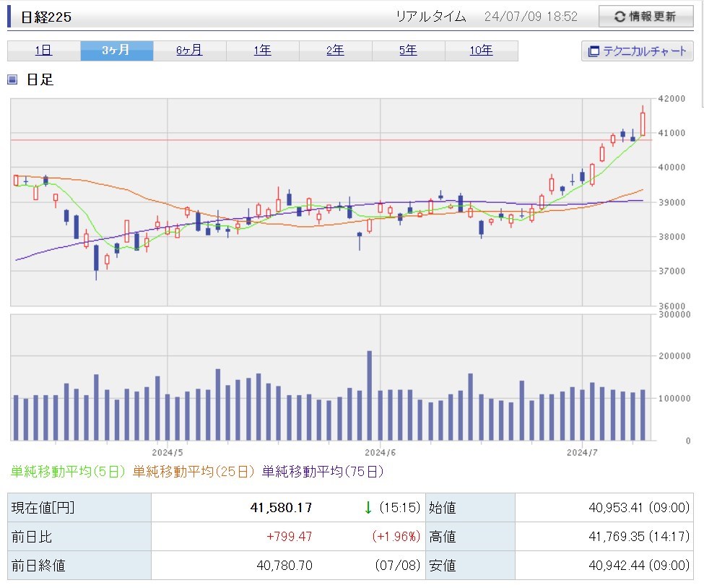This screenshot has height=588, width=704.
Task: Switch to the 6ヶ月 chart tab
Action: click(189, 51)
